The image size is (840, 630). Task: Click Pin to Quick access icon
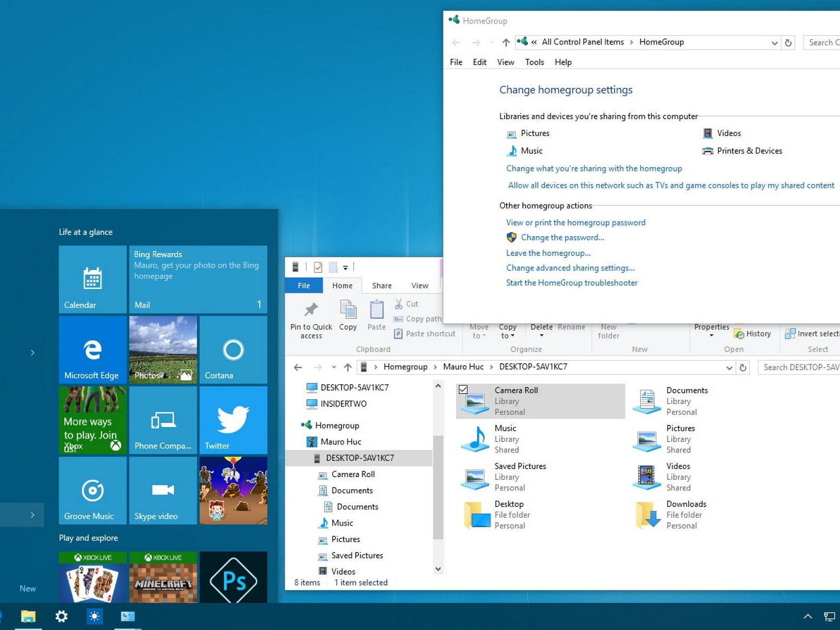[x=311, y=311]
